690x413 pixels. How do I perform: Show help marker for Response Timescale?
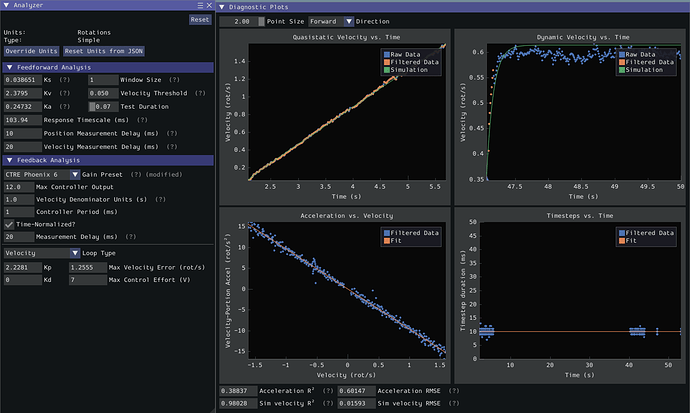point(142,120)
